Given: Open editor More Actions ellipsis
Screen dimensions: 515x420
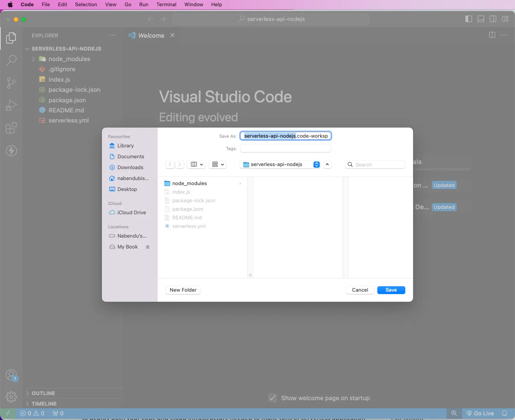Looking at the screenshot, I should (x=504, y=35).
